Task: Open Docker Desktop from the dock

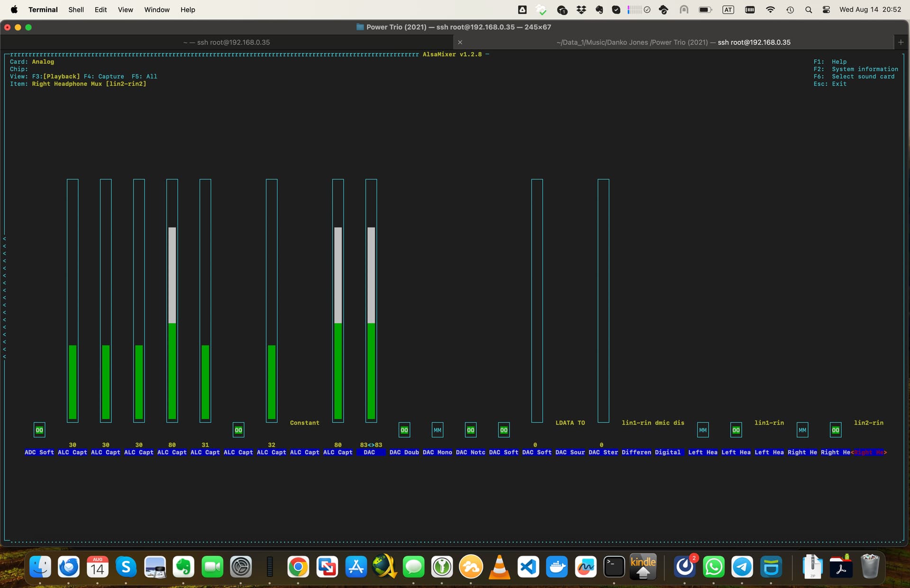Action: 557,566
